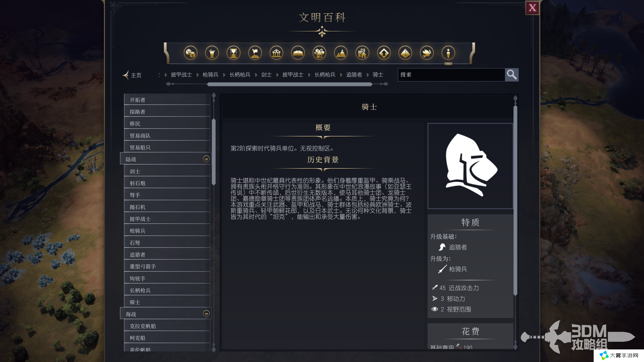Open the dice category icon
The width and height of the screenshot is (644, 362).
point(191,53)
